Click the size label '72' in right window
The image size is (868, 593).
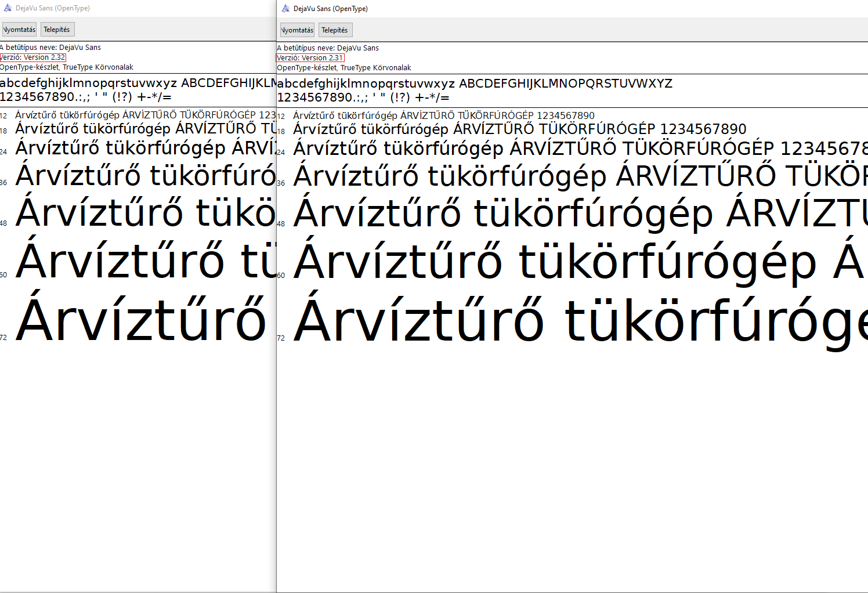[281, 338]
